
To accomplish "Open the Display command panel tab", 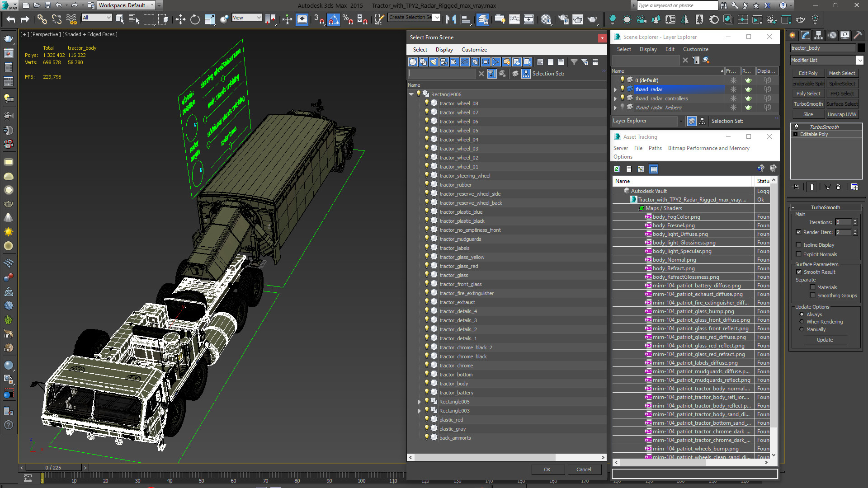I will pos(845,35).
